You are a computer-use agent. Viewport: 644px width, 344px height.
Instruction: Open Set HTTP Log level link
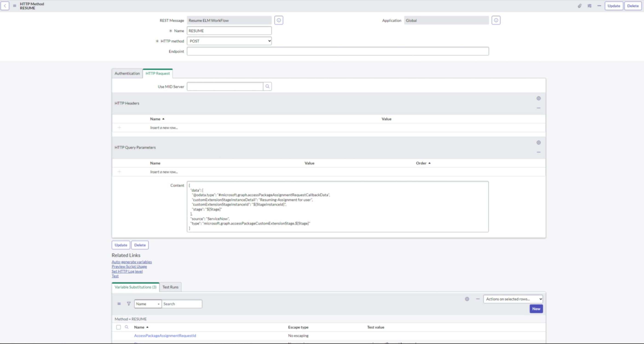pyautogui.click(x=127, y=271)
